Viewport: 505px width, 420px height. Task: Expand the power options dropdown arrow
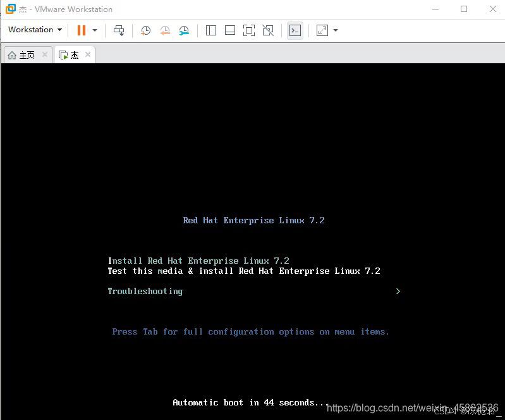click(95, 30)
